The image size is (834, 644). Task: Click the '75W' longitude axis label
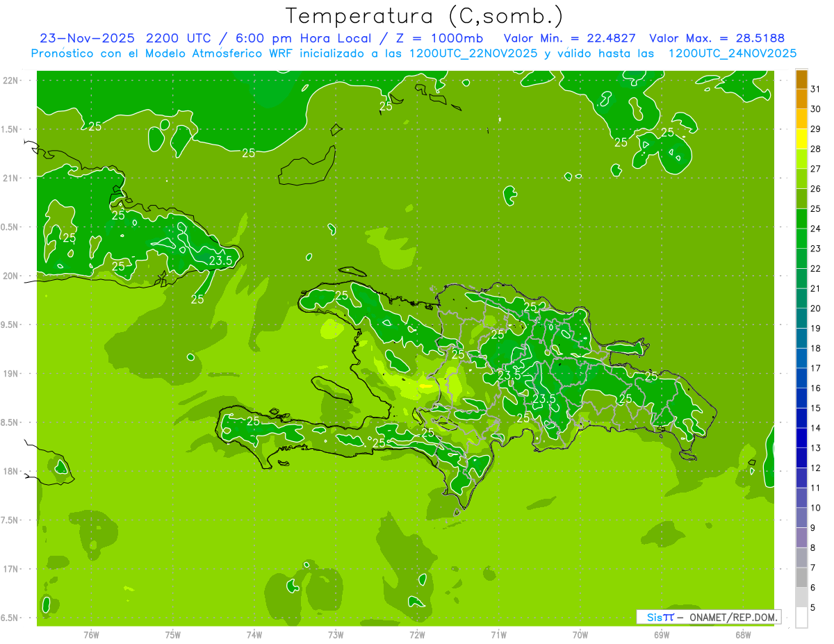coord(172,635)
